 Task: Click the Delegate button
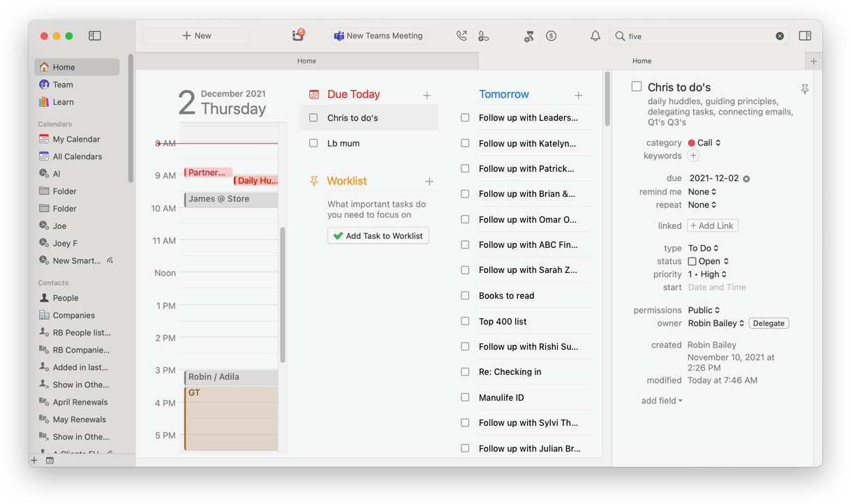tap(769, 323)
